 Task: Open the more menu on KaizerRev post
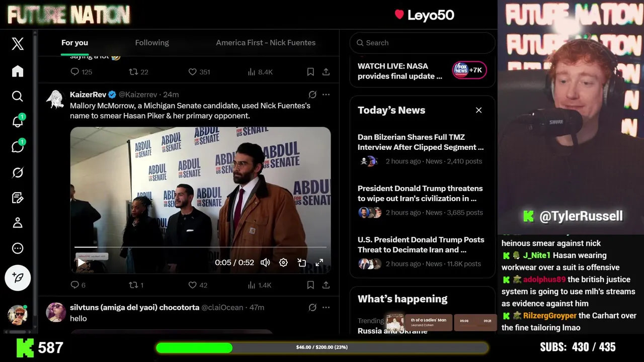click(x=326, y=95)
